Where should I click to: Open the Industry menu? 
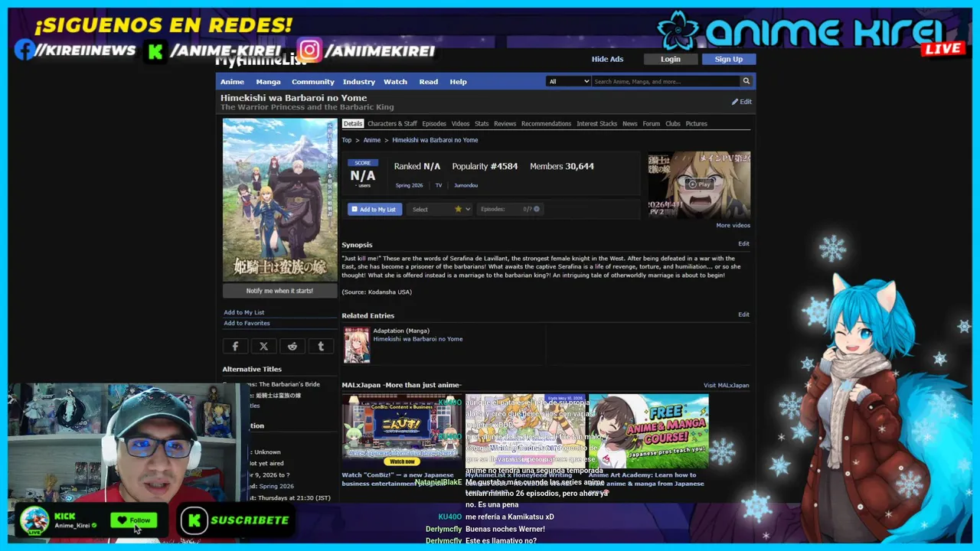[359, 82]
